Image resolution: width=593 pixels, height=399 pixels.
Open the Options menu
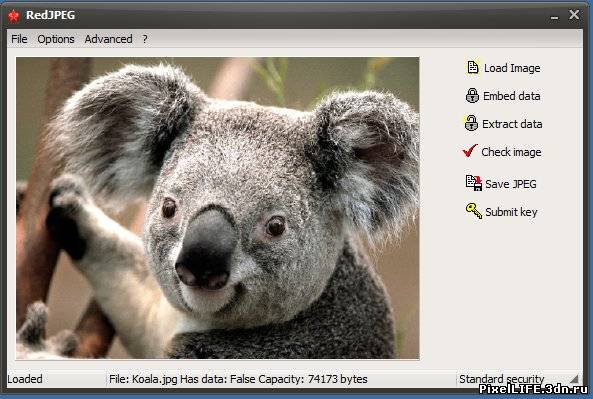(56, 39)
